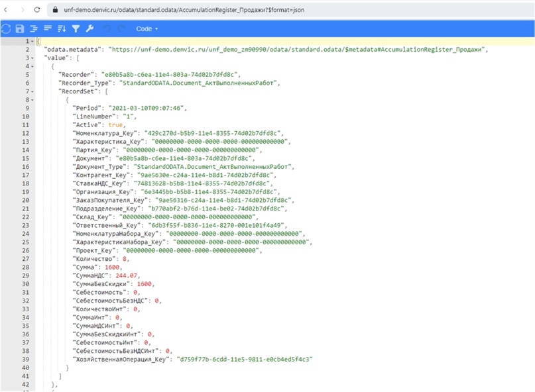Fold the "RecordSet" array at line 7
The image size is (535, 392).
[x=31, y=91]
